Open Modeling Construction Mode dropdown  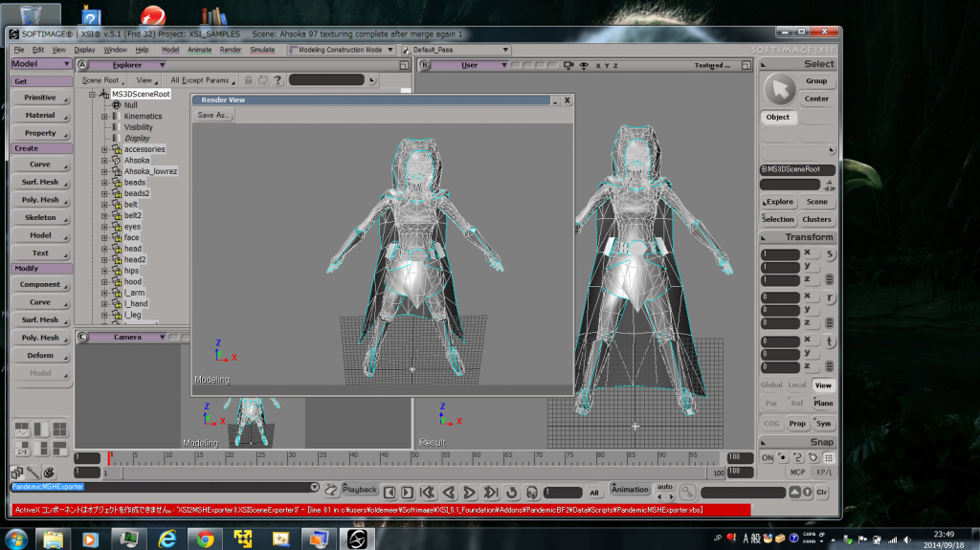pos(342,50)
